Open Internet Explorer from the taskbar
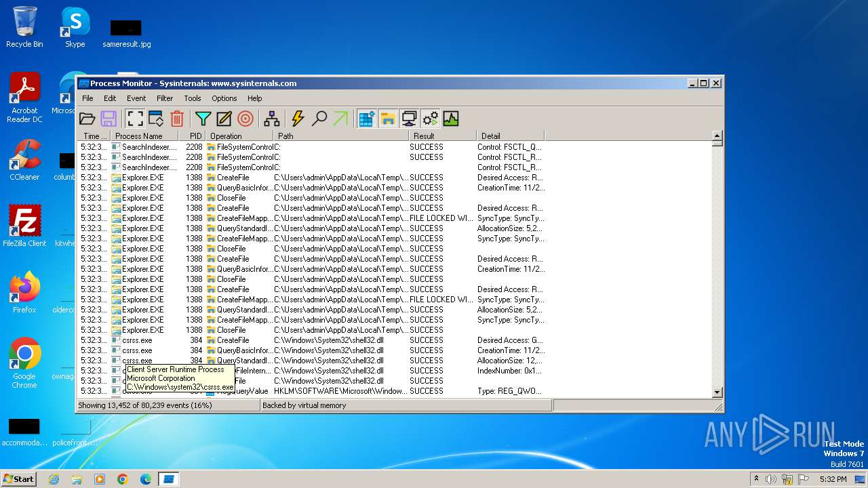Screen dimensions: 868x488 tap(54, 479)
